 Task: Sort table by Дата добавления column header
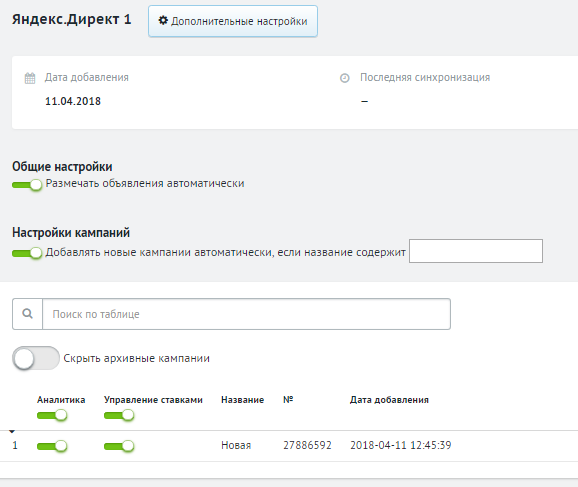point(389,400)
